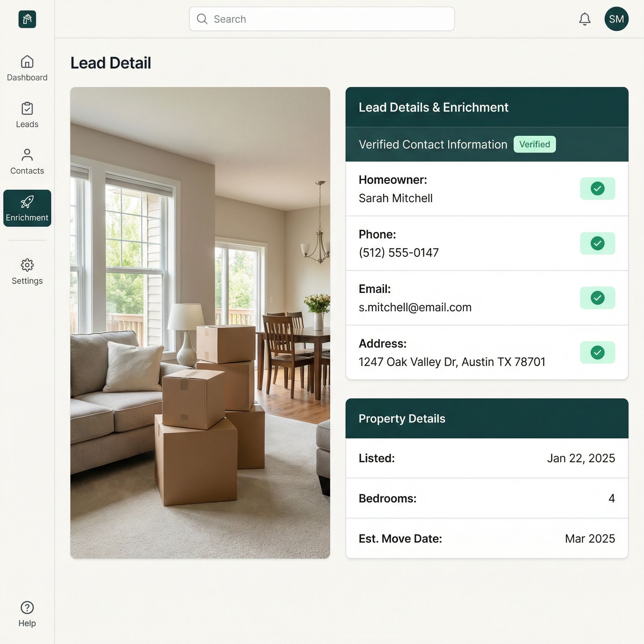Toggle the Homeowner verified checkmark
This screenshot has width=644, height=644.
point(597,189)
